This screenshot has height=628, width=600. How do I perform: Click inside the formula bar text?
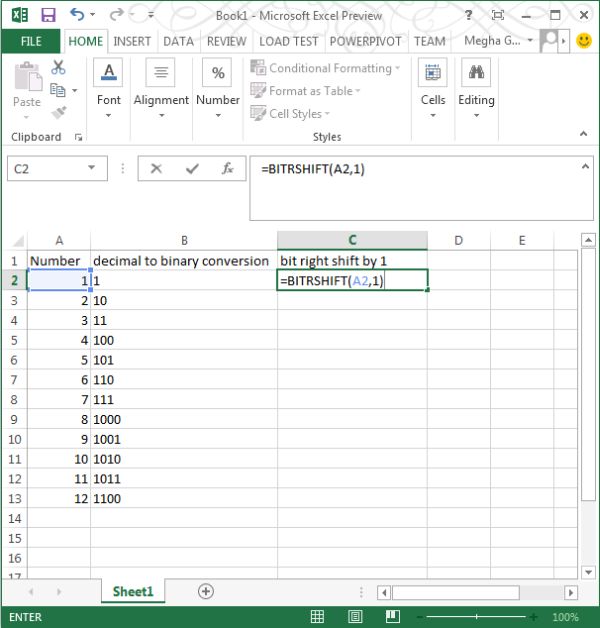point(313,169)
